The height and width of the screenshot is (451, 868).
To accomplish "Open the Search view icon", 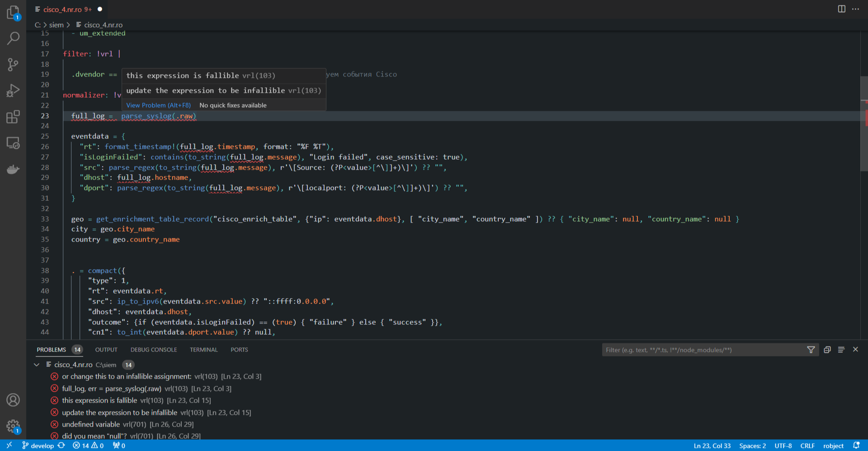I will 13,38.
